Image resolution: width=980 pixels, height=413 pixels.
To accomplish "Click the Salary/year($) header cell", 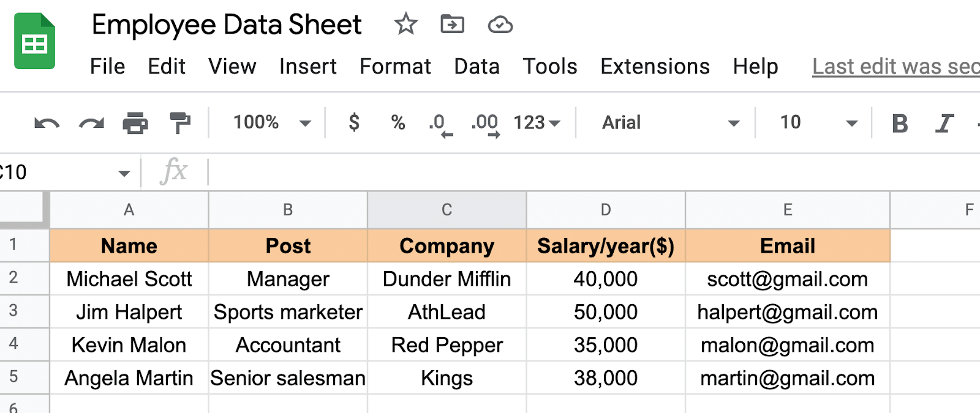I will coord(606,246).
